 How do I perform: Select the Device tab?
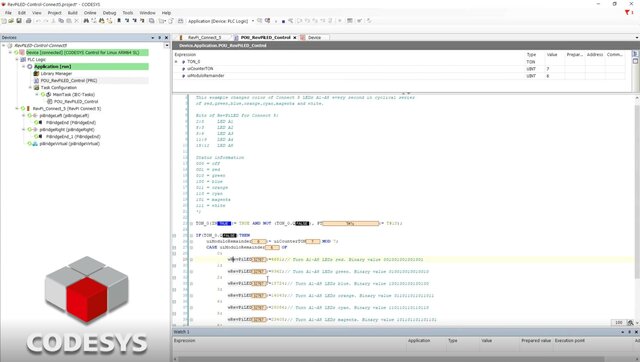(x=314, y=38)
